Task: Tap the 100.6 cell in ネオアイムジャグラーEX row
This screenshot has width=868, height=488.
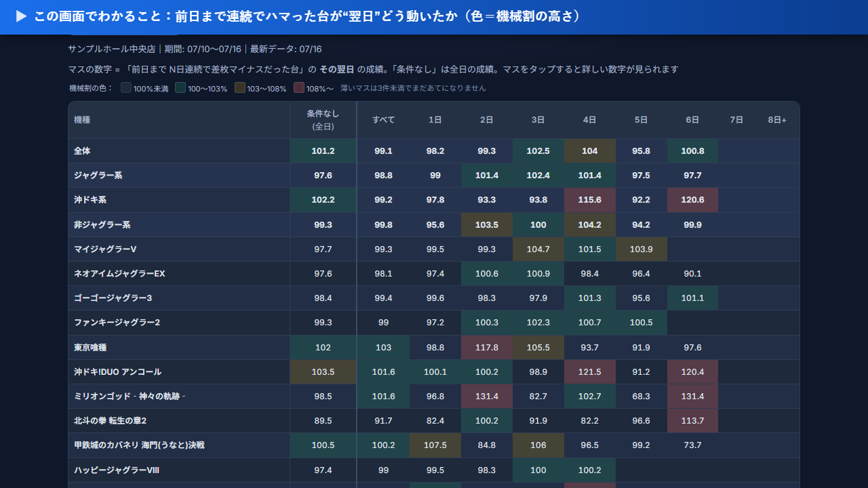Action: pos(487,274)
